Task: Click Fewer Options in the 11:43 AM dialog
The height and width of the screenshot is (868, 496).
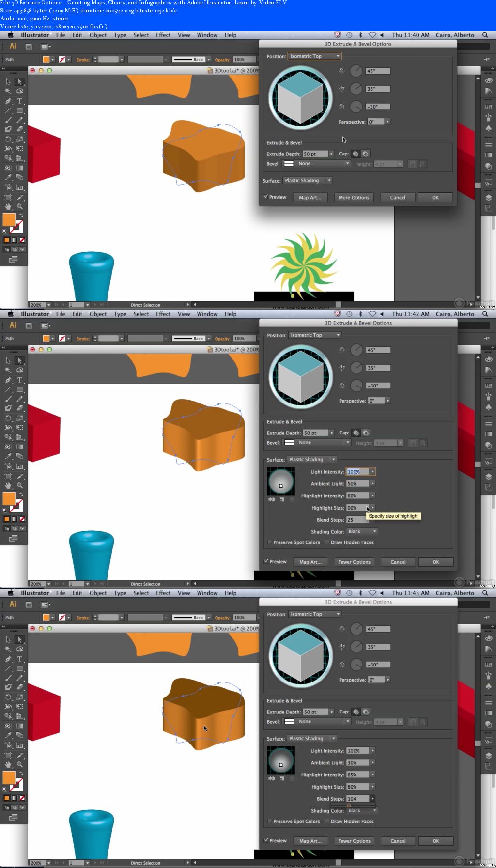Action: (355, 841)
